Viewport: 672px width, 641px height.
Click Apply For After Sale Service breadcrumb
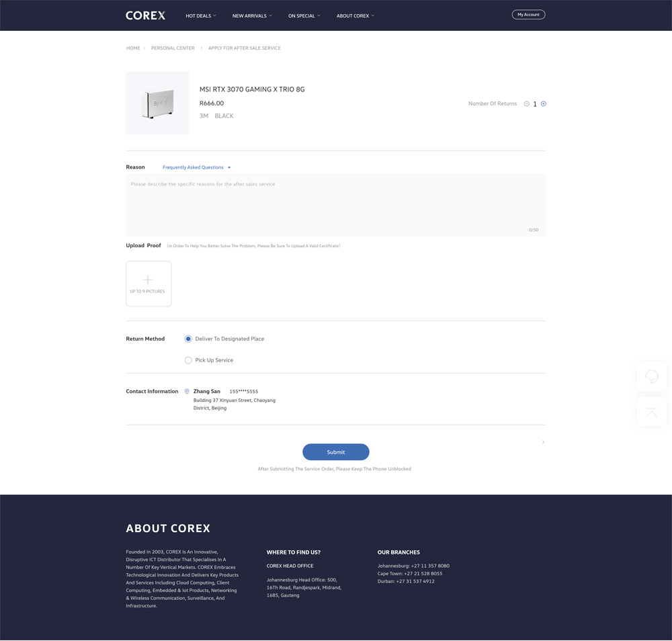(245, 48)
